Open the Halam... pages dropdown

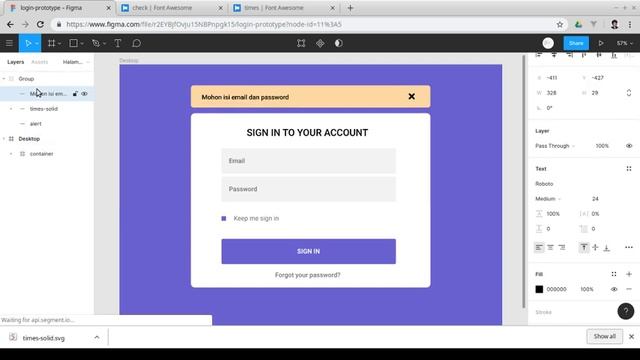[x=76, y=62]
